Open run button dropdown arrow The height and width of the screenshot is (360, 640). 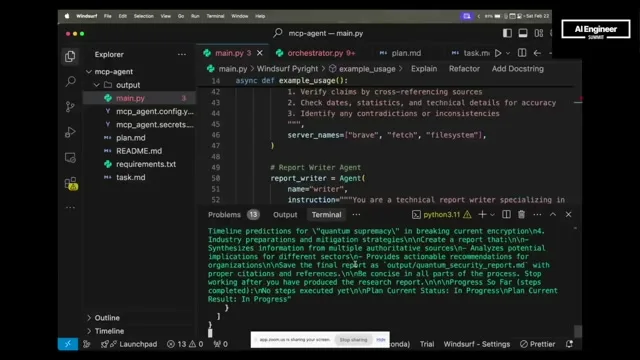pos(508,53)
